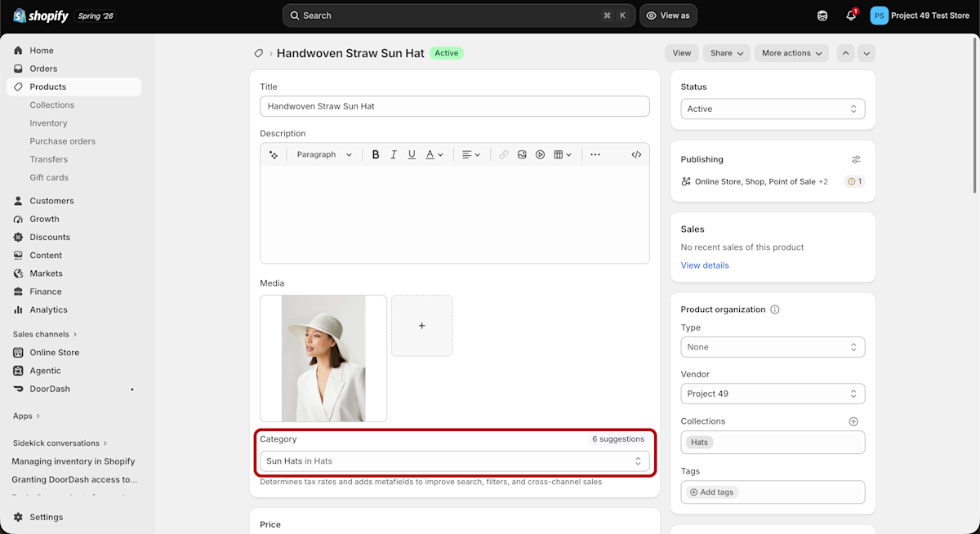This screenshot has height=534, width=980.
Task: Insert a video in the description
Action: click(540, 154)
